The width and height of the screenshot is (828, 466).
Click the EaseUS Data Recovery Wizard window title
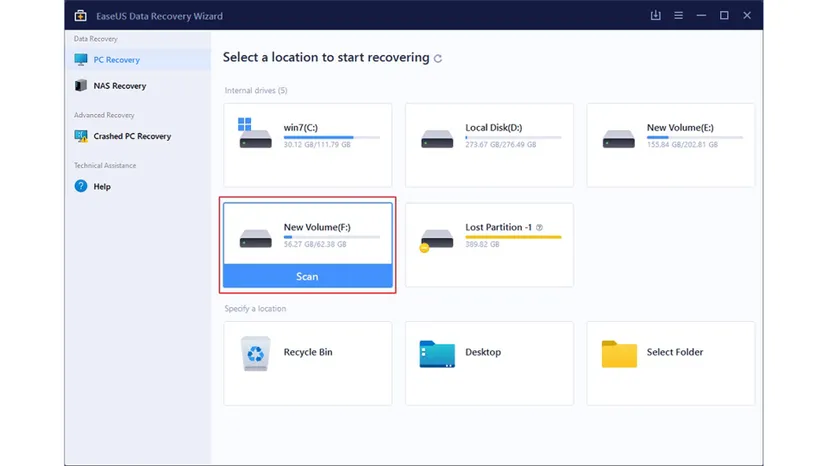pos(159,16)
